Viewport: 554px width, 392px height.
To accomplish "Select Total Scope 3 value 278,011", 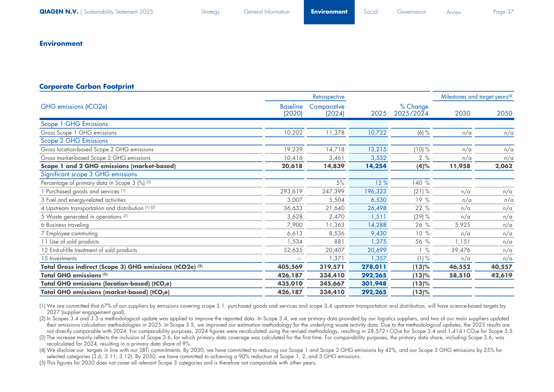I will [374, 267].
